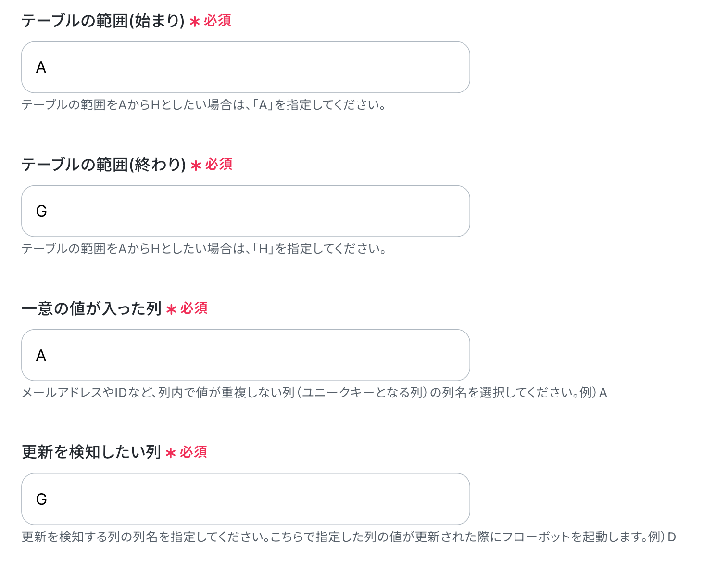Click the テーブルの範囲(始まり) input field
The height and width of the screenshot is (563, 728).
246,67
